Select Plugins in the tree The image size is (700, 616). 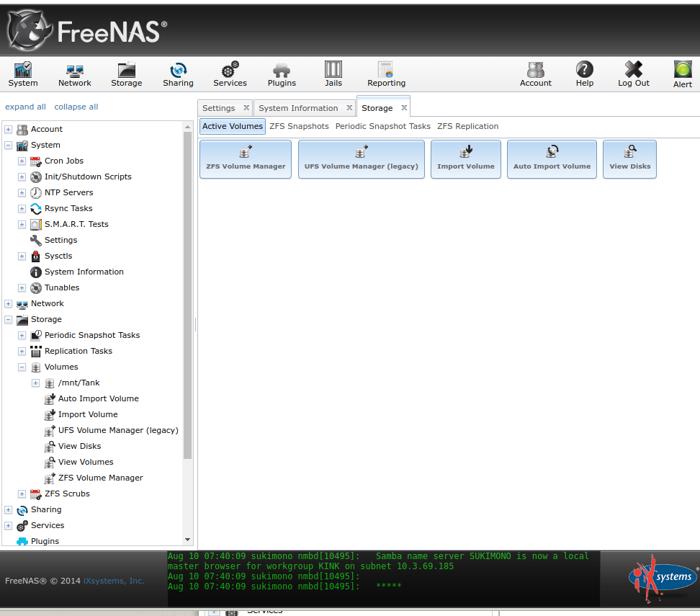tap(37, 541)
